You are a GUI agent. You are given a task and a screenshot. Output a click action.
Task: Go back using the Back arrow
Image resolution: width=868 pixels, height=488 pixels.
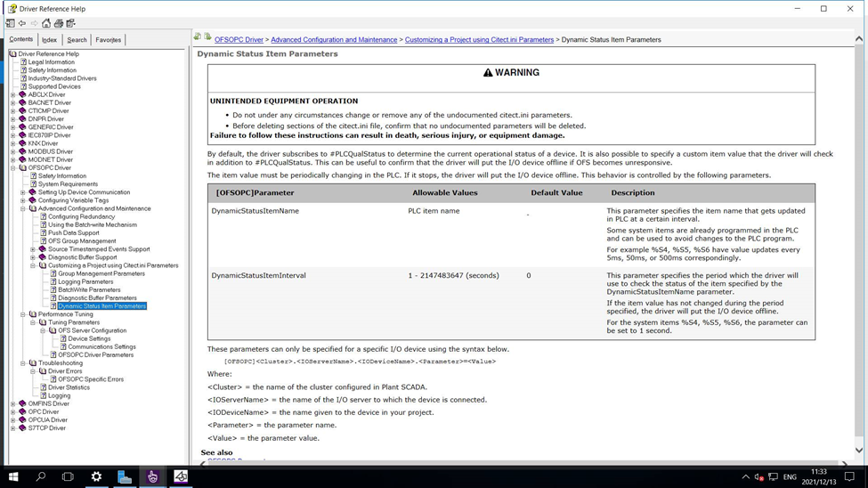pos(22,23)
